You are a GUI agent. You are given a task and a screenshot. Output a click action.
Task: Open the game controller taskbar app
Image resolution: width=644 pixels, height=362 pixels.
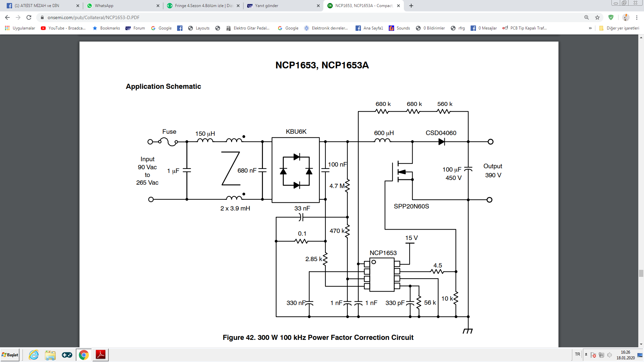click(x=67, y=355)
